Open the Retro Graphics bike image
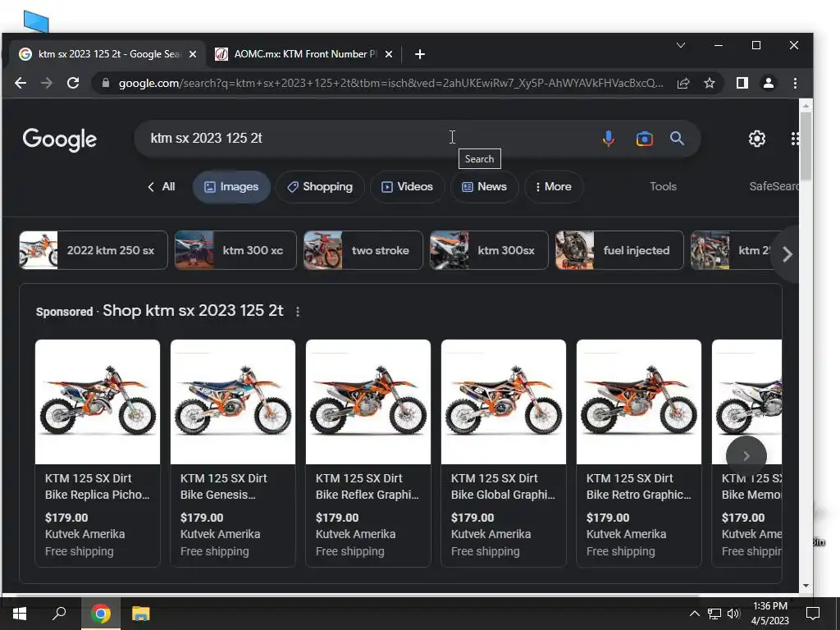 638,402
